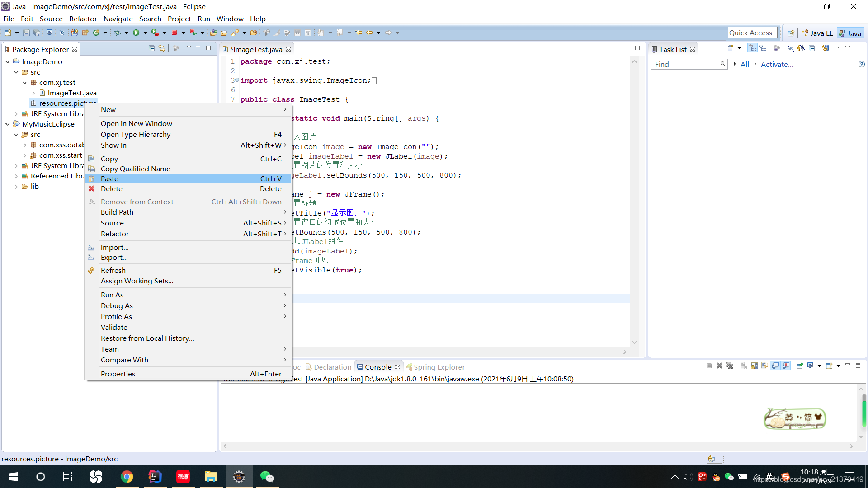The height and width of the screenshot is (488, 868).
Task: Expand the Referenced Libraries node
Action: tap(16, 176)
